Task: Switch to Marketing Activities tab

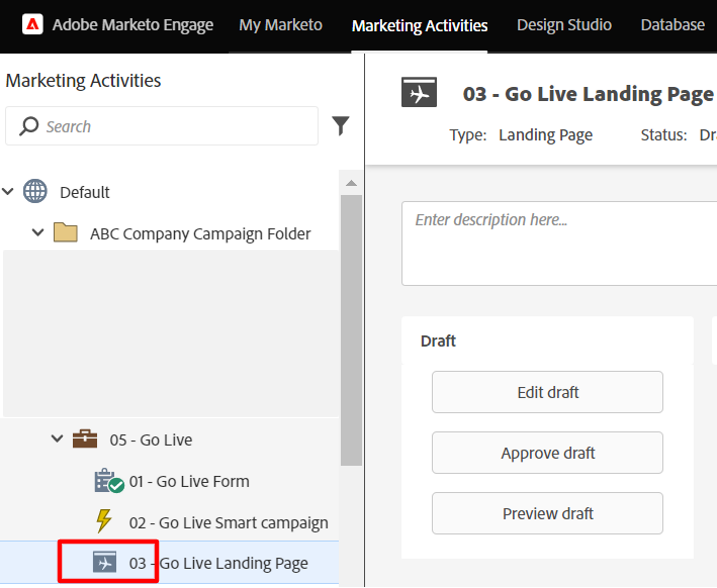Action: tap(419, 26)
